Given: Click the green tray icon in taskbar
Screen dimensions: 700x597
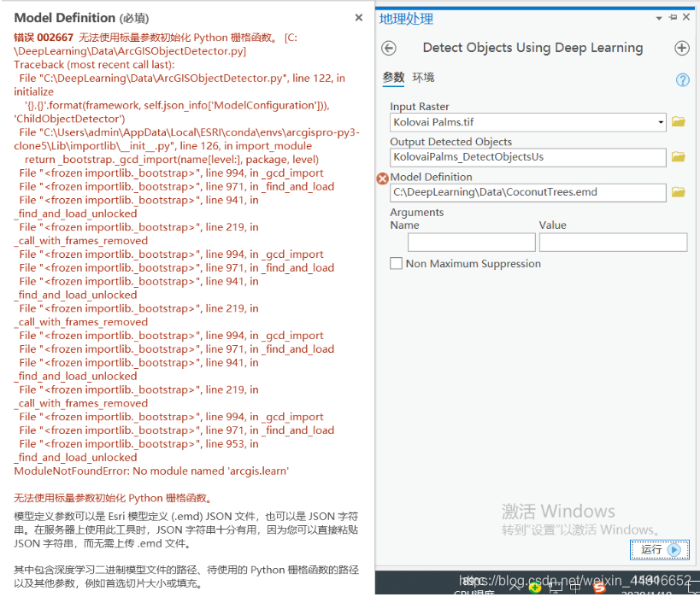Looking at the screenshot, I should [535, 588].
